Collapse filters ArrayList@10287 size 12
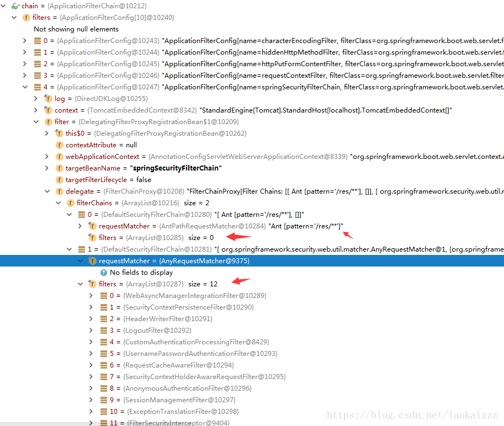This screenshot has width=504, height=426. point(81,284)
